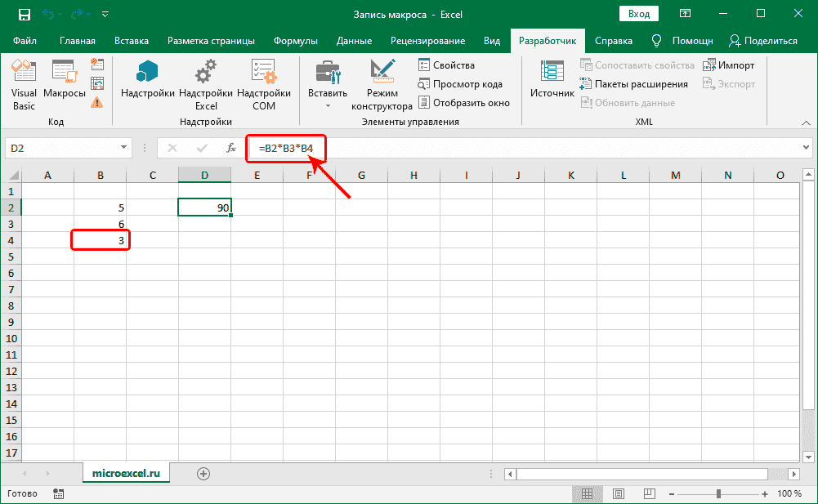Switch to the Формулы ribbon tab
This screenshot has height=504, width=818.
coord(296,41)
